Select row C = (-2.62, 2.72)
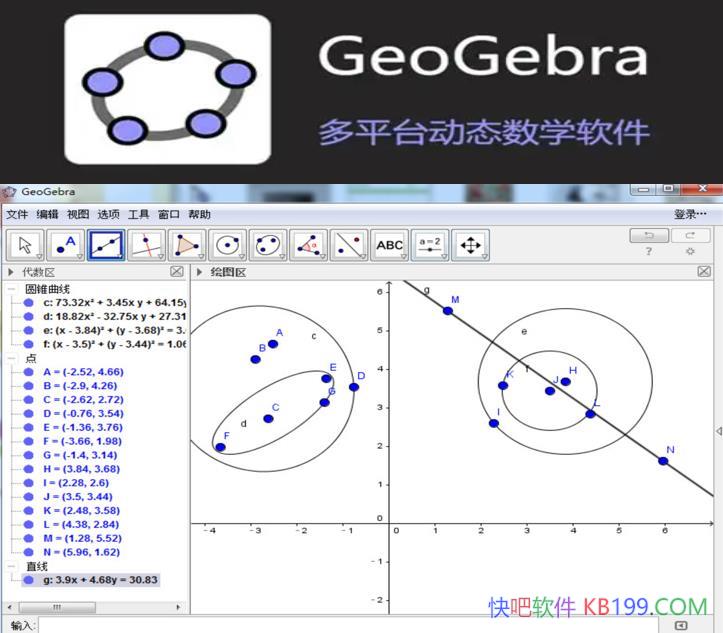This screenshot has width=723, height=633. [x=83, y=399]
